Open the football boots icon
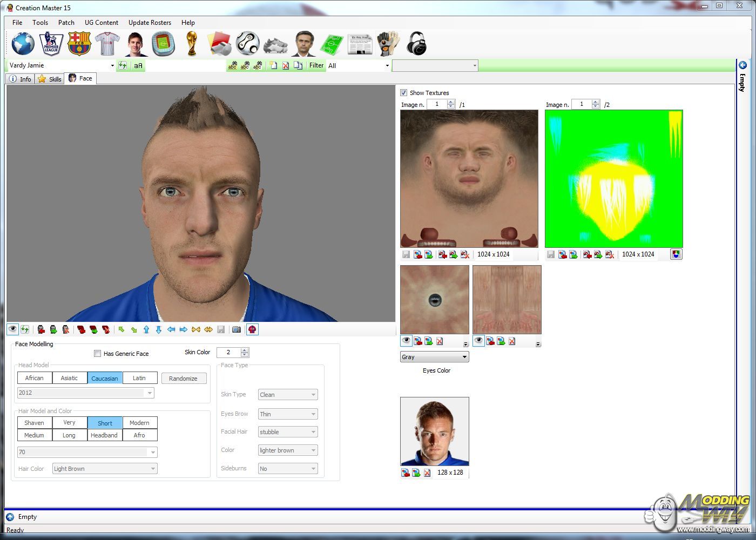 click(x=275, y=44)
